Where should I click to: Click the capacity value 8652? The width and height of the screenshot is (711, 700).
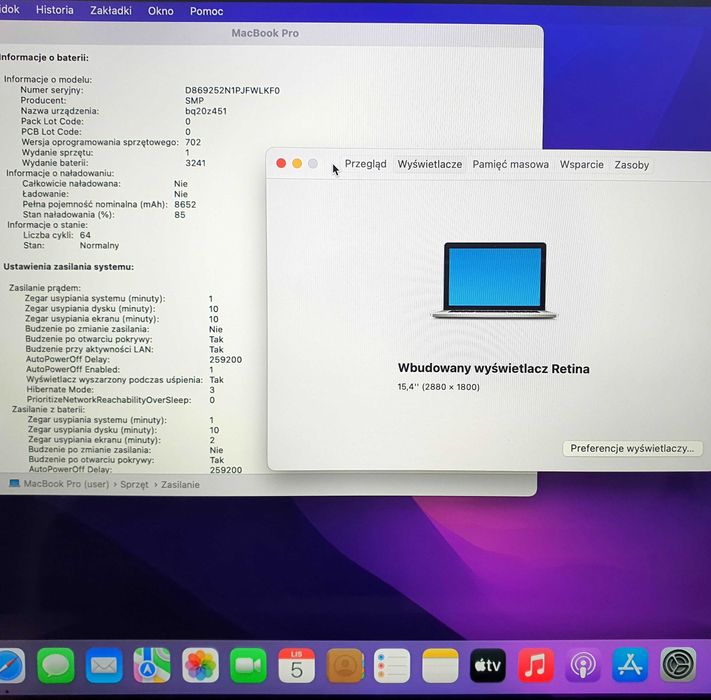click(x=185, y=204)
